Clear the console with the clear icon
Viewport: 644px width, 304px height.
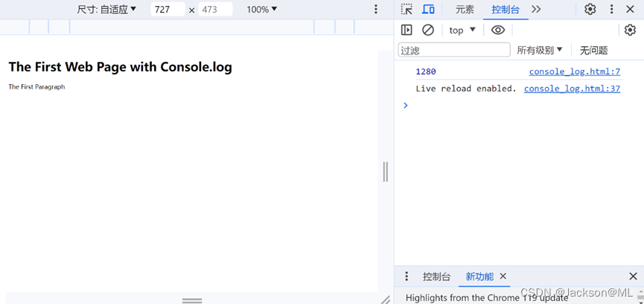click(x=428, y=30)
